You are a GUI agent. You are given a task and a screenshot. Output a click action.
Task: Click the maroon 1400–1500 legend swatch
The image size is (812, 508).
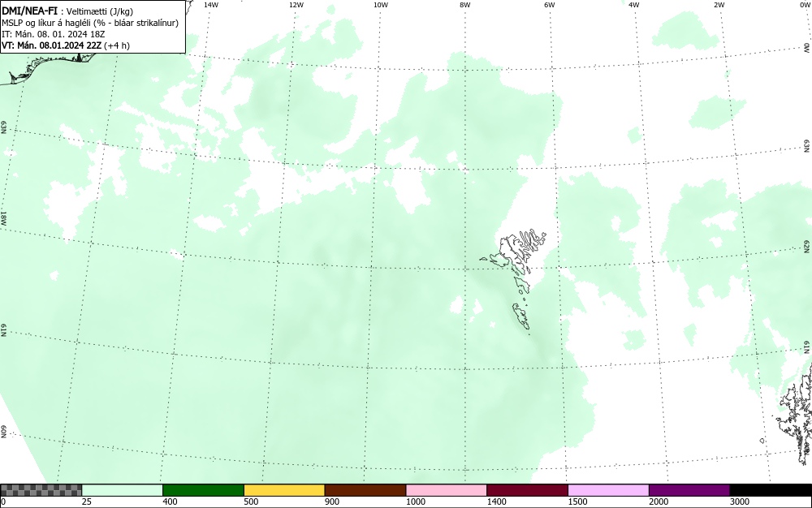[x=527, y=490]
